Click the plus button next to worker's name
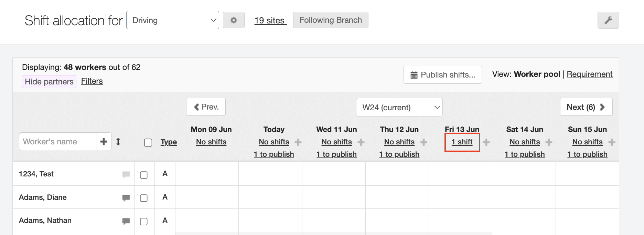 104,142
